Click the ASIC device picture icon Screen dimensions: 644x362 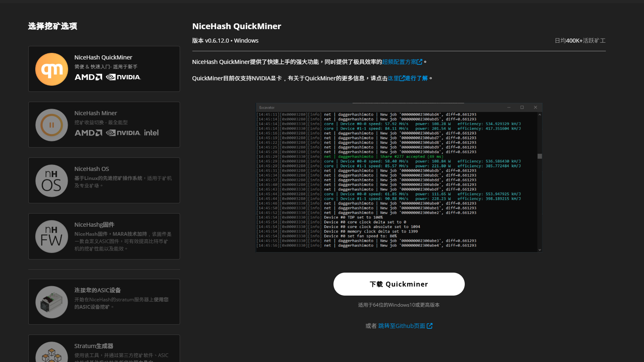[52, 302]
